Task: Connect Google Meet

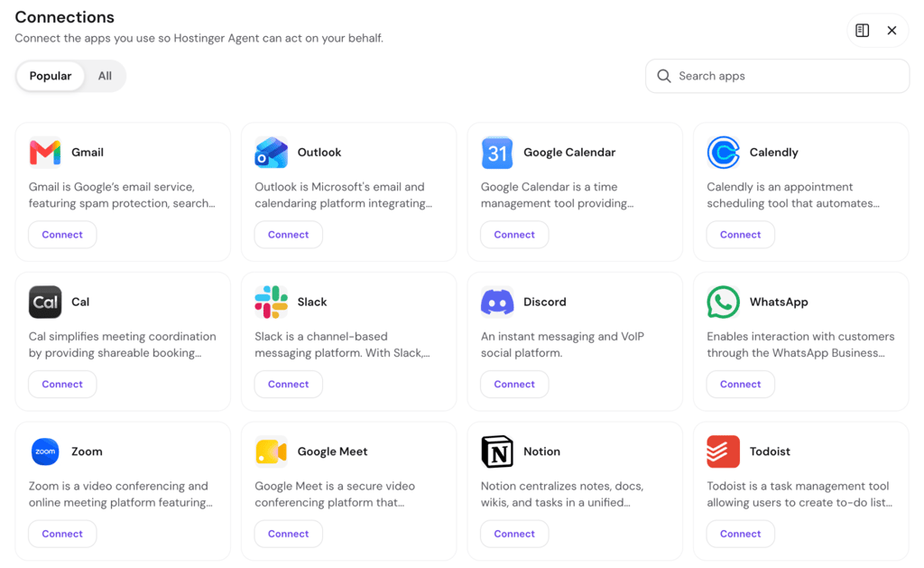Action: tap(288, 534)
